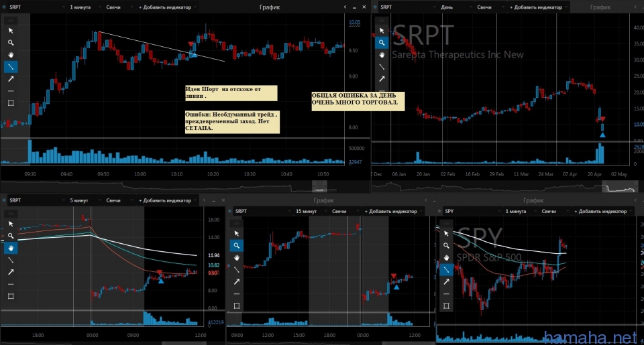Select the arrow drawing tool in the 1-minute SRPT chart
Viewport: 644px width, 345px height.
pos(11,79)
